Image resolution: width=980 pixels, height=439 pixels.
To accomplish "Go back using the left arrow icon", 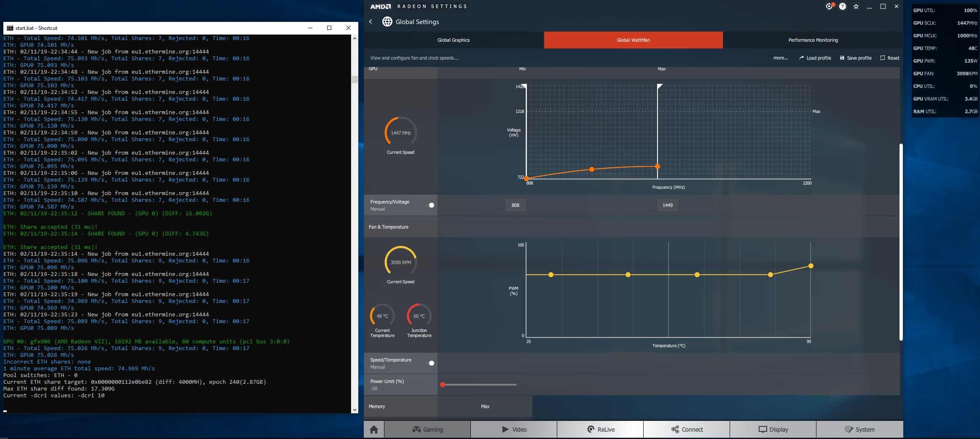I will pyautogui.click(x=371, y=21).
